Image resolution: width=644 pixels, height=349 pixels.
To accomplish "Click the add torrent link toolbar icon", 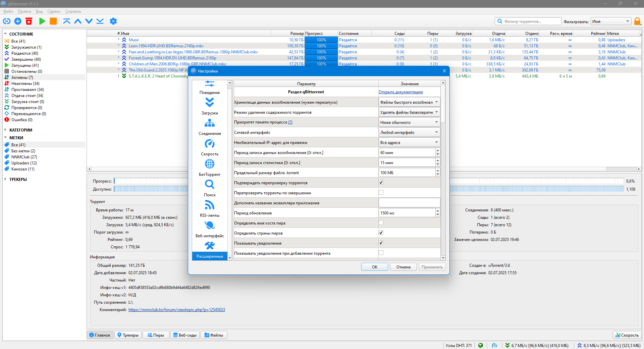I will (x=7, y=21).
